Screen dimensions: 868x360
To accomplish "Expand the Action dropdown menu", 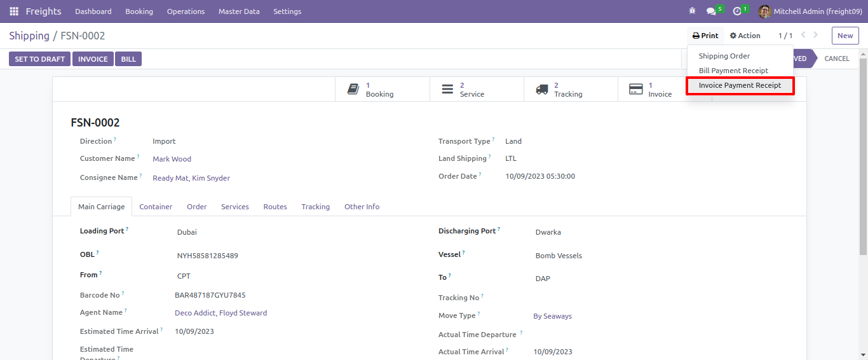I will (x=745, y=36).
